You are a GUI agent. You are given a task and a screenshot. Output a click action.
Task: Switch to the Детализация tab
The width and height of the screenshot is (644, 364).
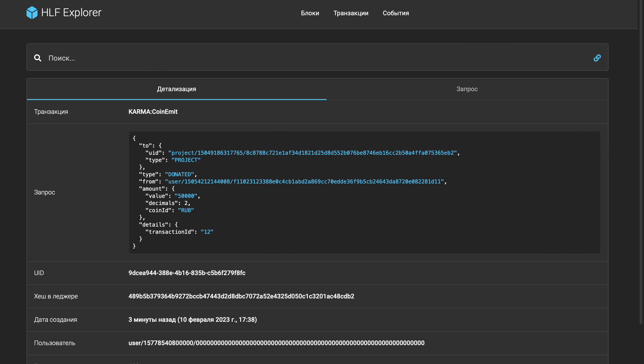(x=176, y=89)
